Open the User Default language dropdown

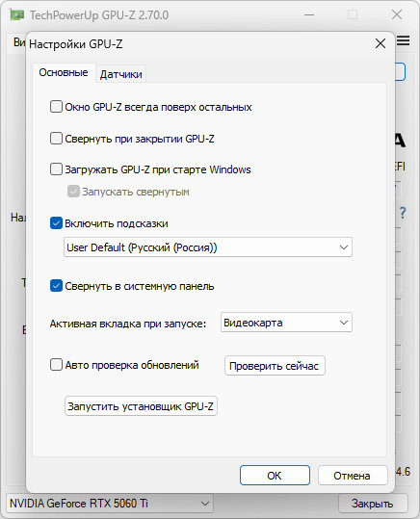(208, 247)
